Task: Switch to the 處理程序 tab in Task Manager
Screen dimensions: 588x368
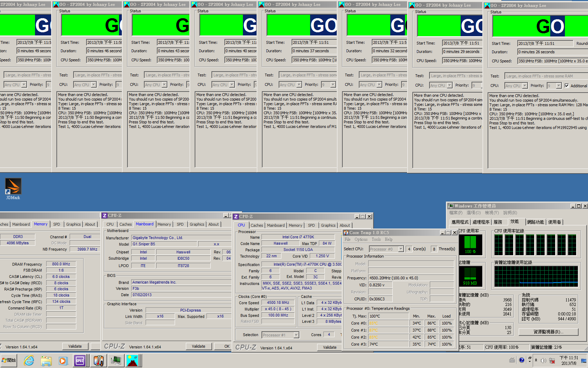Action: tap(481, 222)
